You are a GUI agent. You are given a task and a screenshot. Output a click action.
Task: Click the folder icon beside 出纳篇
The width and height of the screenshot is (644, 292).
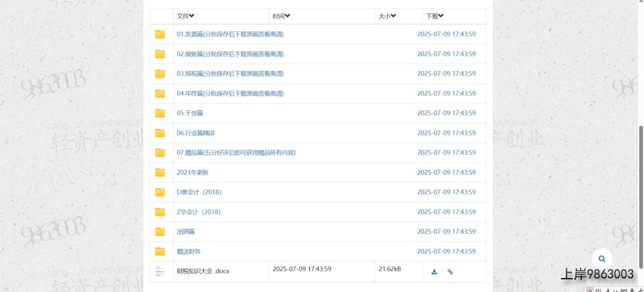coord(160,231)
